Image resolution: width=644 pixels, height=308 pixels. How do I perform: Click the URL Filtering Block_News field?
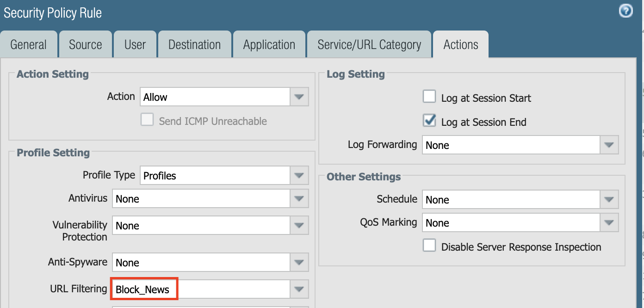144,290
